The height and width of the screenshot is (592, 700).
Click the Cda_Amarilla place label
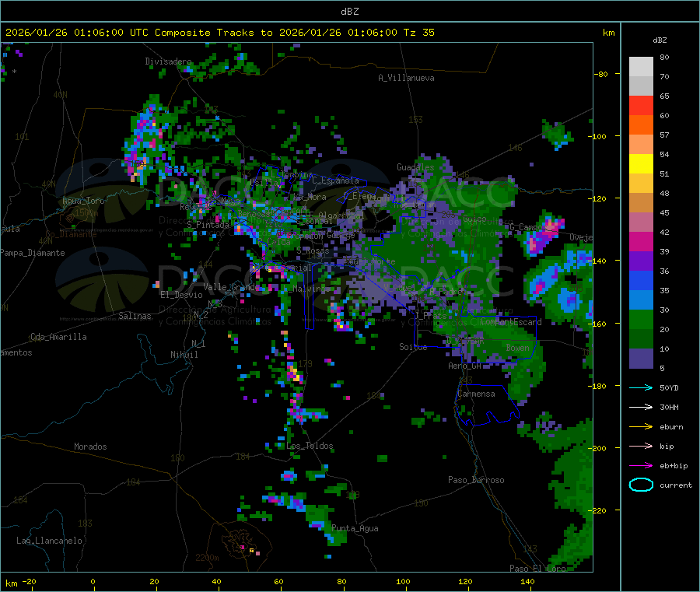pyautogui.click(x=58, y=337)
